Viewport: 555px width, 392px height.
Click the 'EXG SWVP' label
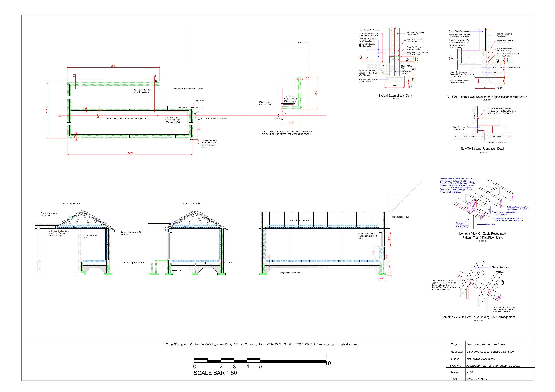click(x=201, y=101)
